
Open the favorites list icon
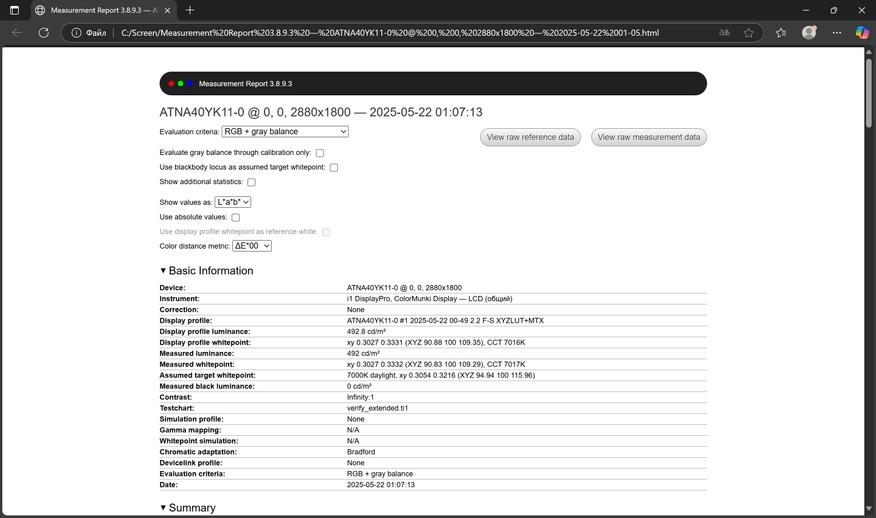(x=781, y=33)
